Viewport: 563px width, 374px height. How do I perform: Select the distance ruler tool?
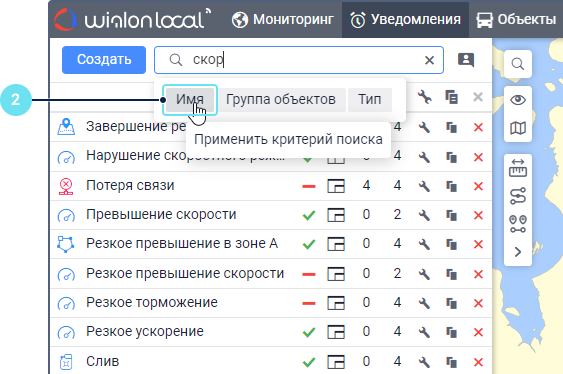pos(518,168)
